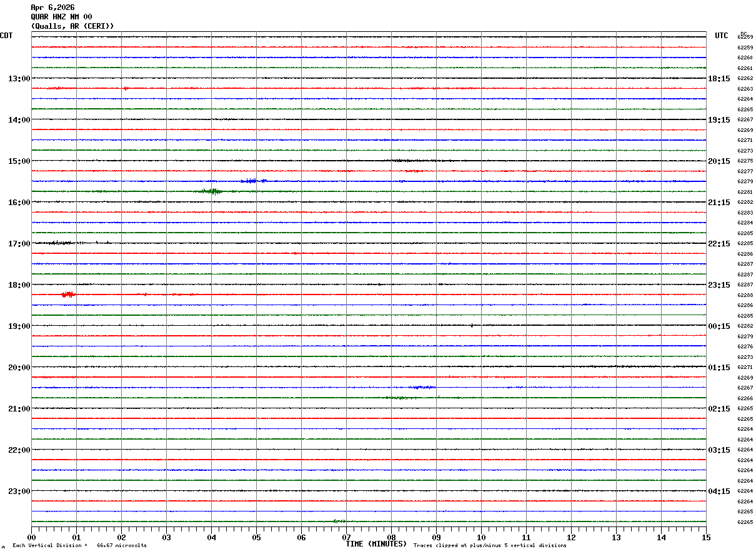
Task: Select the 23:00 CDT time label
Action: pyautogui.click(x=19, y=491)
